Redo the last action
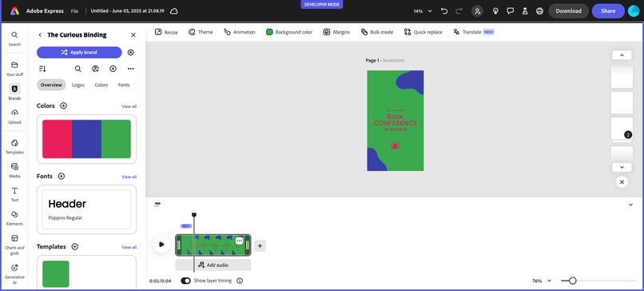The height and width of the screenshot is (291, 644). pyautogui.click(x=459, y=11)
